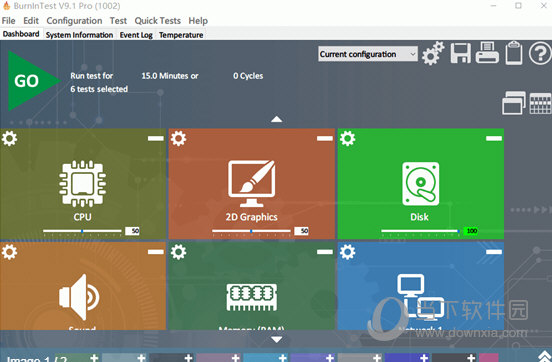
Task: Open the Quick Tests menu
Action: click(157, 21)
